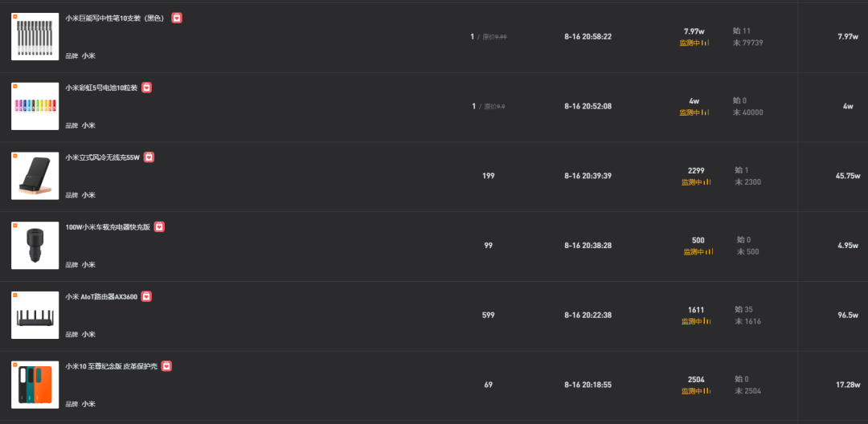
Task: Open monitoring chart icon for the 2299 sales row
Action: (707, 181)
